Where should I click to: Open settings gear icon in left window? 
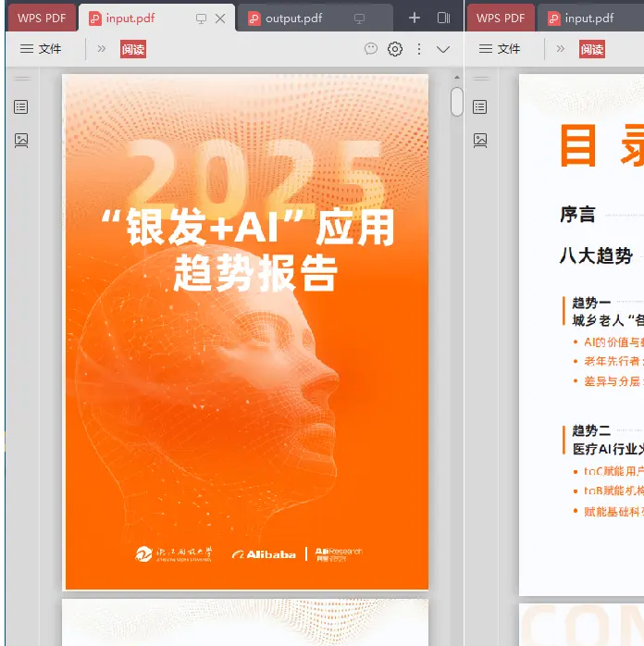tap(395, 49)
